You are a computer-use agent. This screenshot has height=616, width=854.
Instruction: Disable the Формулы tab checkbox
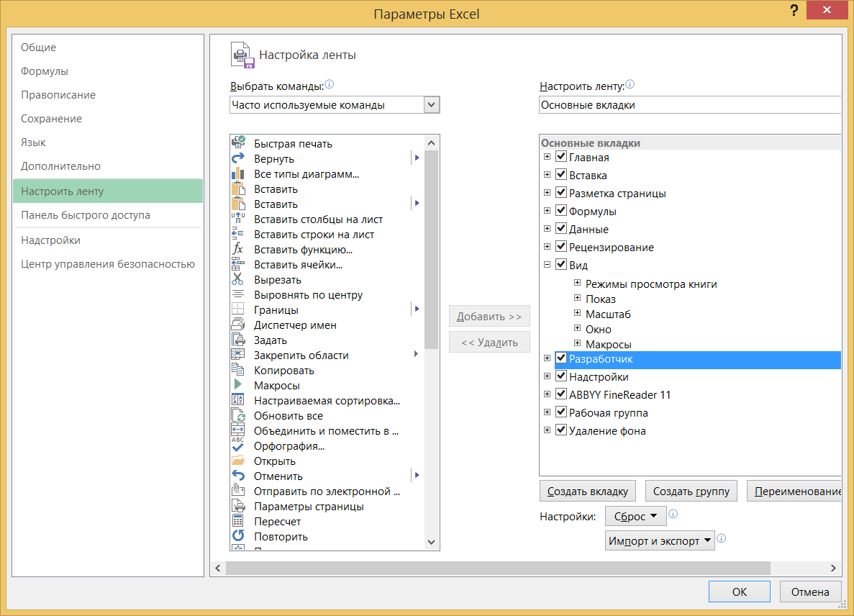point(561,211)
